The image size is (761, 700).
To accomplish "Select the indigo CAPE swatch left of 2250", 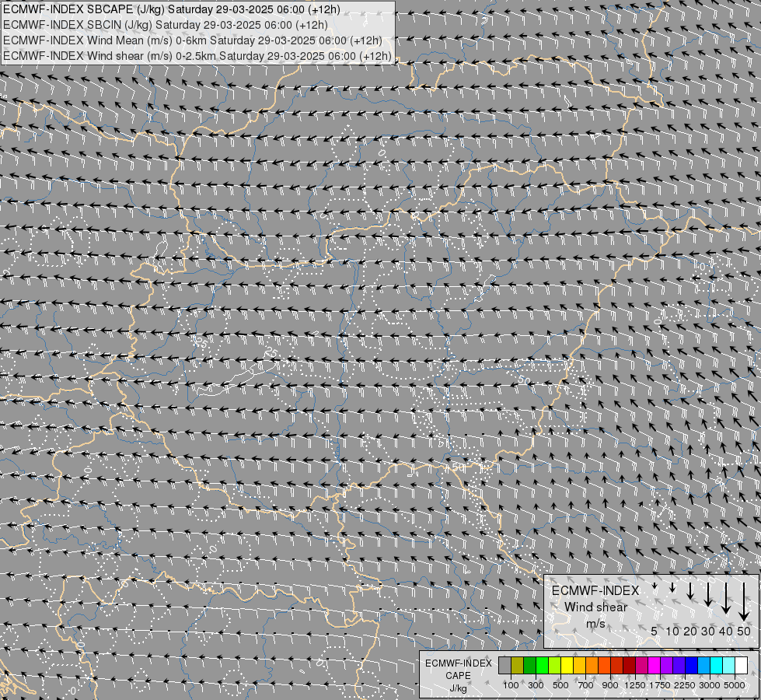I will pyautogui.click(x=679, y=666).
